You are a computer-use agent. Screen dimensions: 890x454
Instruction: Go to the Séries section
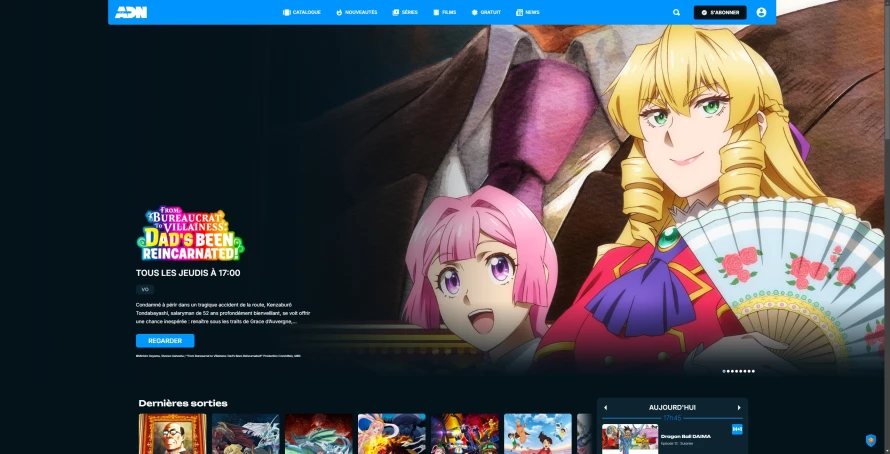(x=405, y=12)
